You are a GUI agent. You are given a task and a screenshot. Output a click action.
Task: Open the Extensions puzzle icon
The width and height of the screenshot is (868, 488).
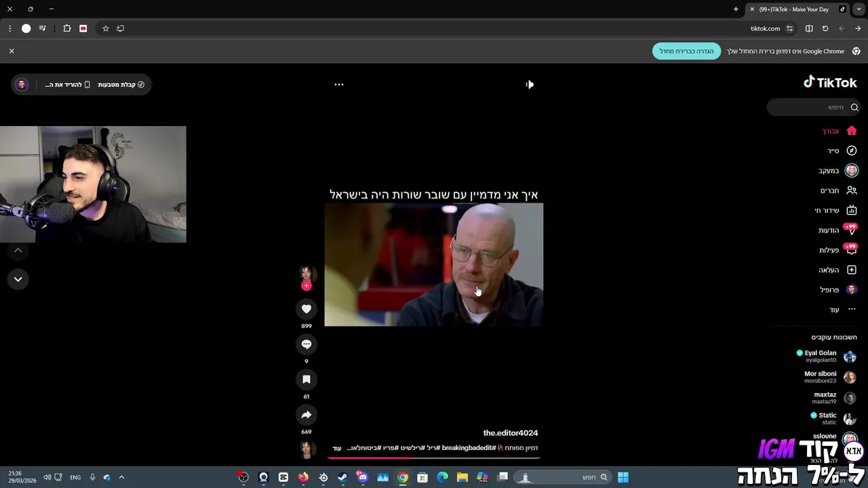[67, 28]
